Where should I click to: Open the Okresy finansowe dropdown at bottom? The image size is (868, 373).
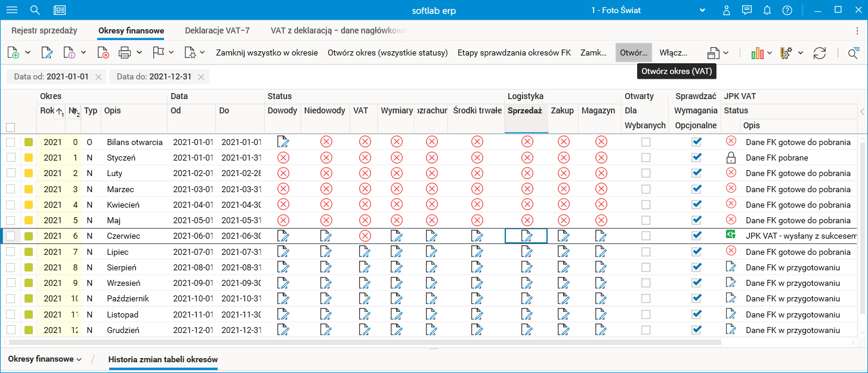click(x=45, y=359)
